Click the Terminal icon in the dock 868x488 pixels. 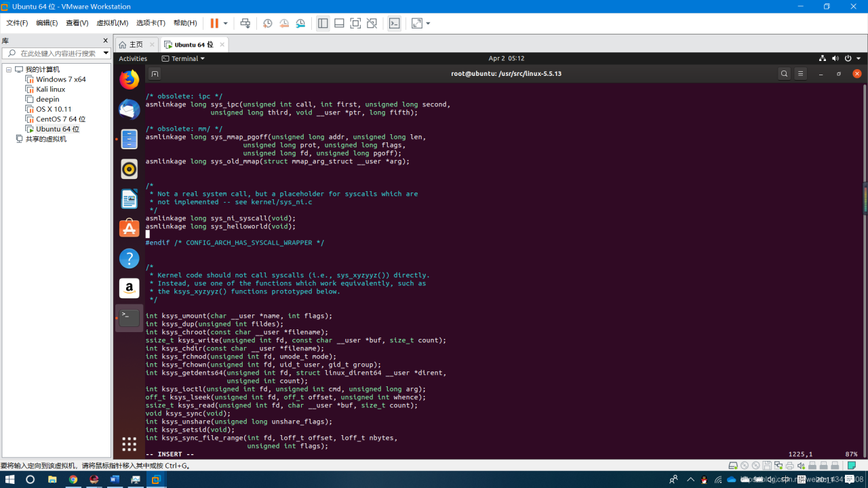[x=129, y=318]
